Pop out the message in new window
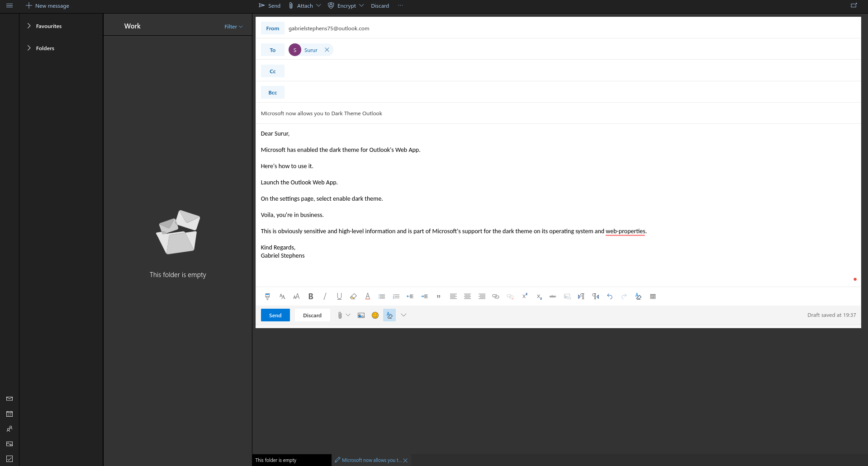Image resolution: width=868 pixels, height=466 pixels. click(x=854, y=5)
